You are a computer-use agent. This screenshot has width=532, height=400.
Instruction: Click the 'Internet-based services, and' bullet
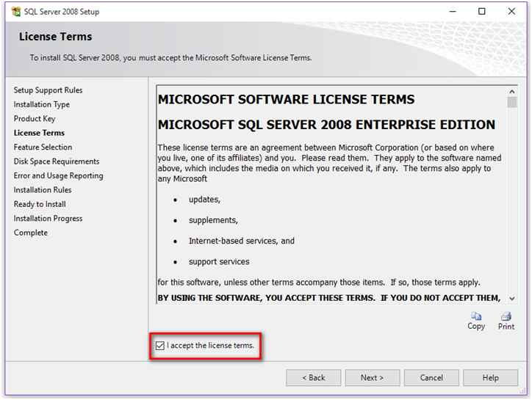click(242, 241)
